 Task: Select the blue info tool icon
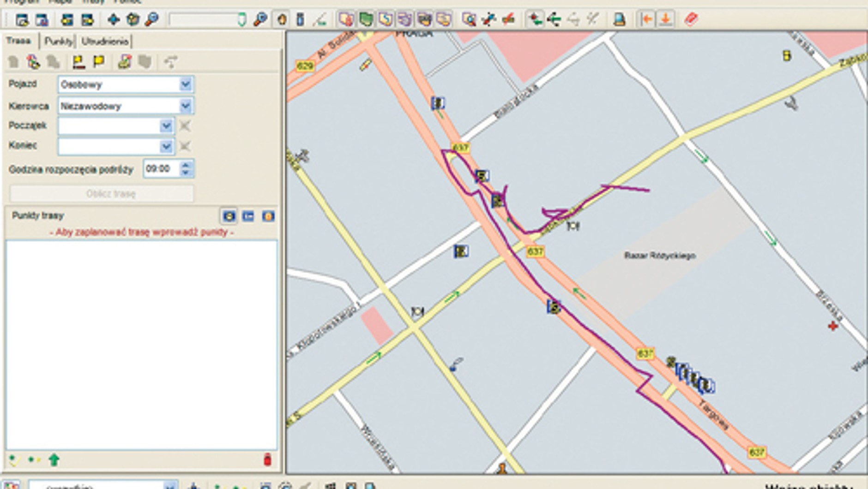300,19
